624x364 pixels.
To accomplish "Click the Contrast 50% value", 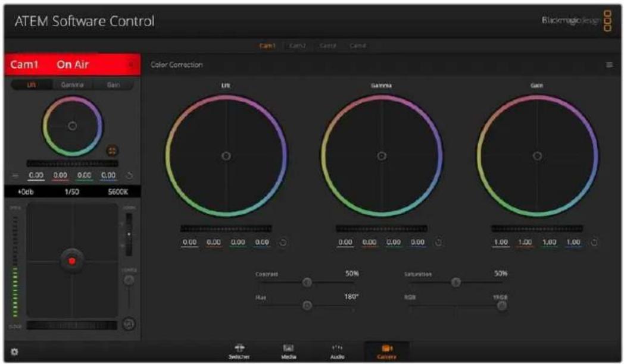I will tap(352, 274).
